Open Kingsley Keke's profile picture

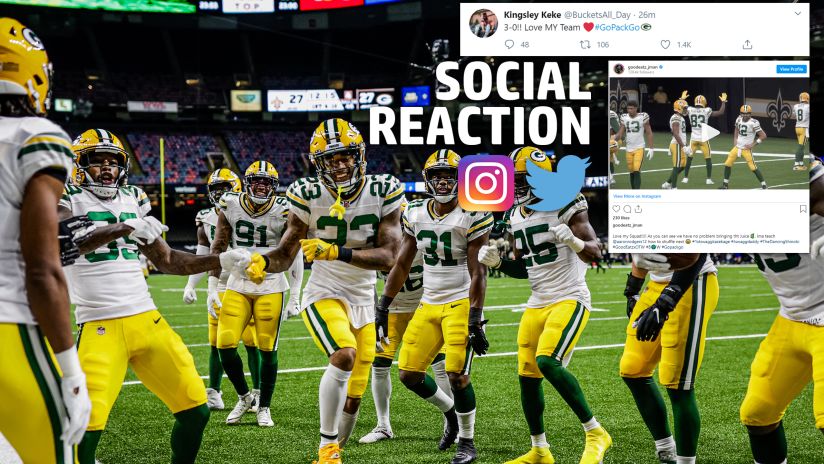(483, 23)
